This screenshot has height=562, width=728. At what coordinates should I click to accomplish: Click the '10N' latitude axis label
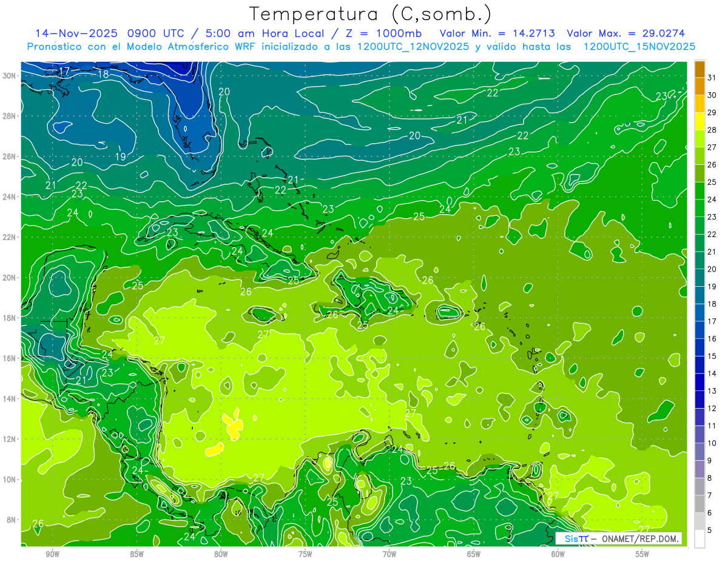(10, 480)
